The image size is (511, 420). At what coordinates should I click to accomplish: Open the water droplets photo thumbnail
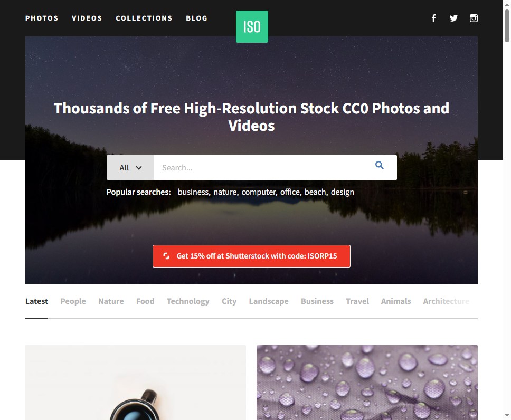coord(367,383)
